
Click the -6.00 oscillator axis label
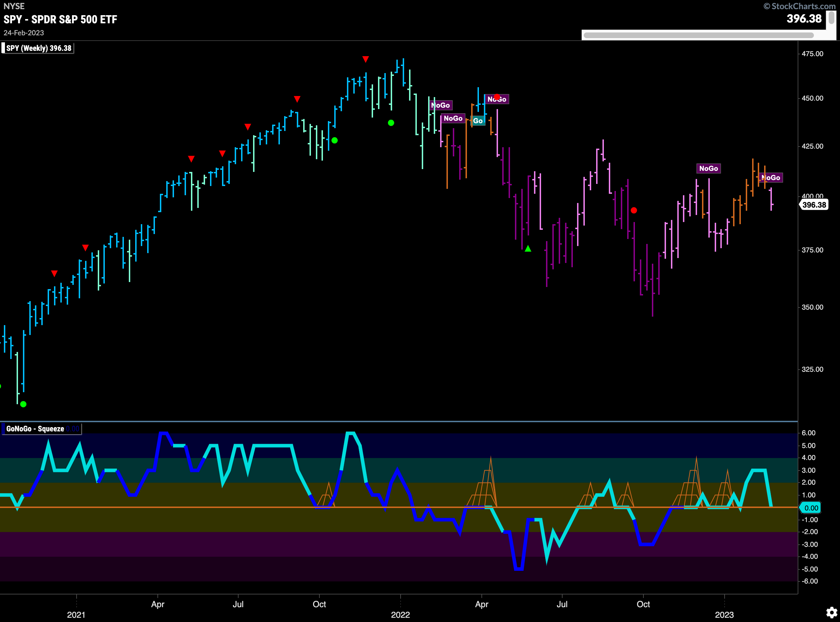[x=809, y=581]
